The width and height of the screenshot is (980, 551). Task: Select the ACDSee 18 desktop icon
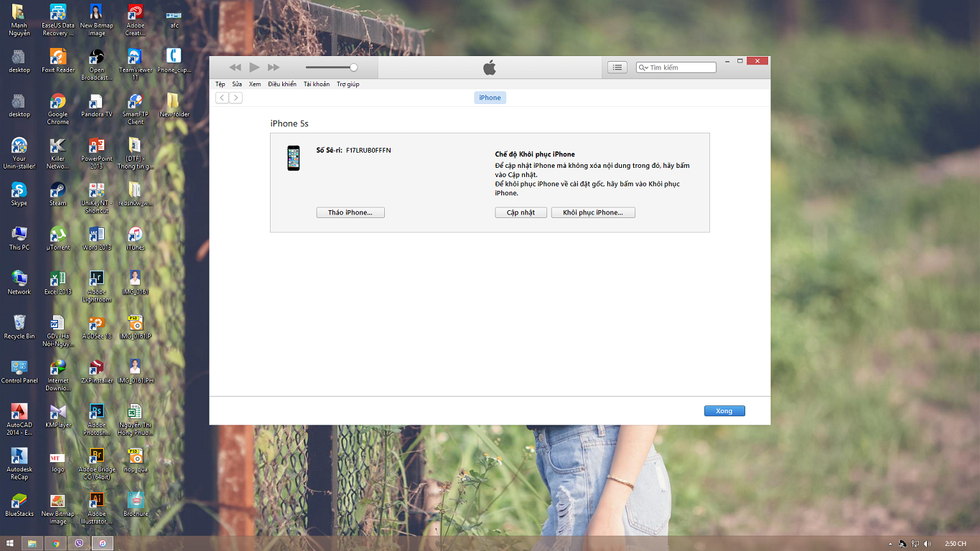pyautogui.click(x=97, y=327)
